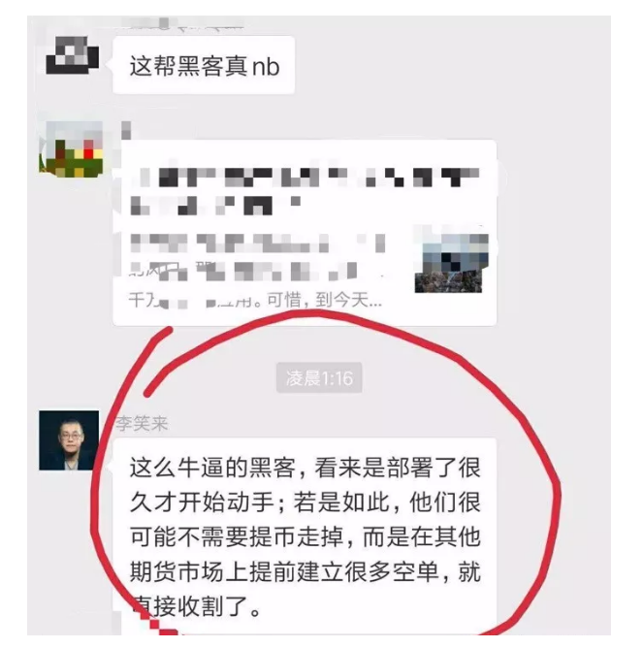Tap the green pixelated user avatar
644x648 pixels.
71,148
